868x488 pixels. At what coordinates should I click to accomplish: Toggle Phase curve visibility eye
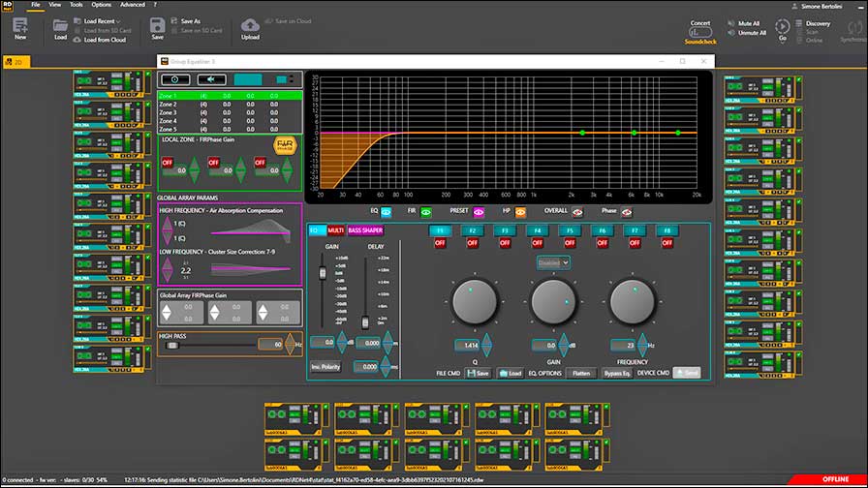click(626, 212)
